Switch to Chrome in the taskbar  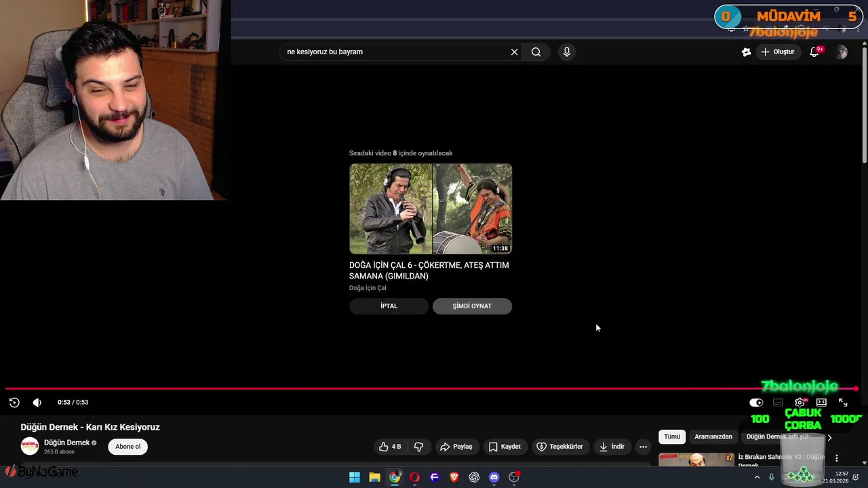[395, 477]
